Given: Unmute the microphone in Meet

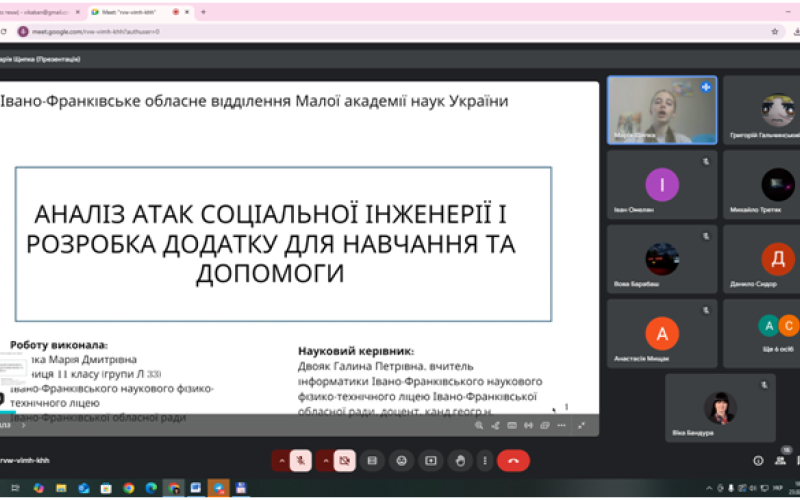Looking at the screenshot, I should [301, 461].
